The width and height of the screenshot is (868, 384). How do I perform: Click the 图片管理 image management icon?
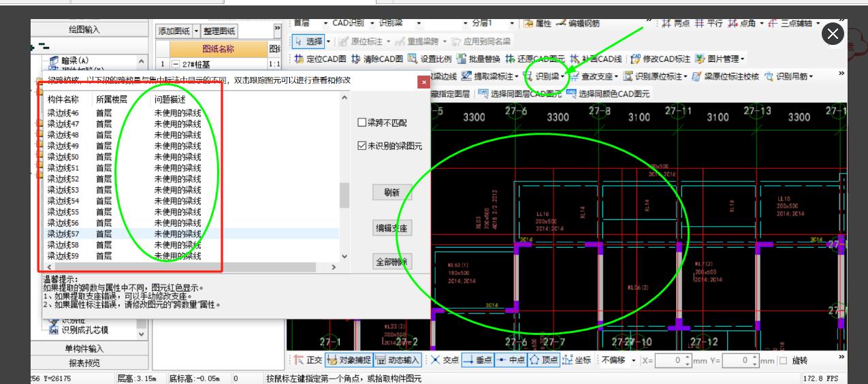[x=700, y=59]
